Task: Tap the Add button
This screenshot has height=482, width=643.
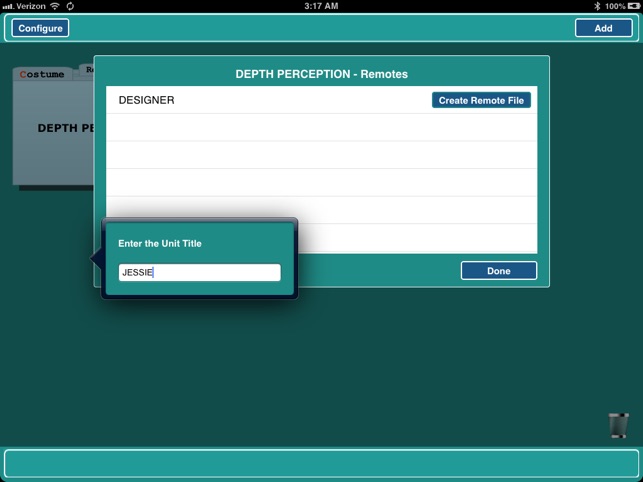Action: pyautogui.click(x=603, y=28)
